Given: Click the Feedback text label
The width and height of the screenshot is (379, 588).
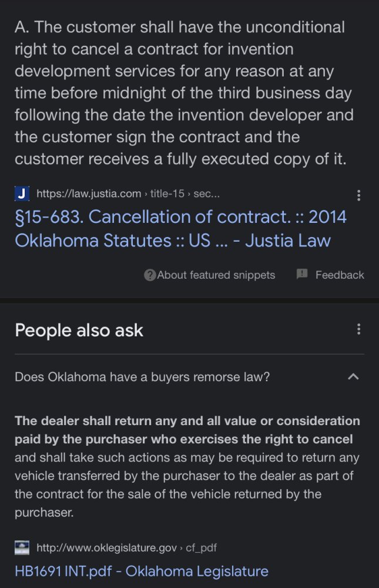Looking at the screenshot, I should coord(340,275).
